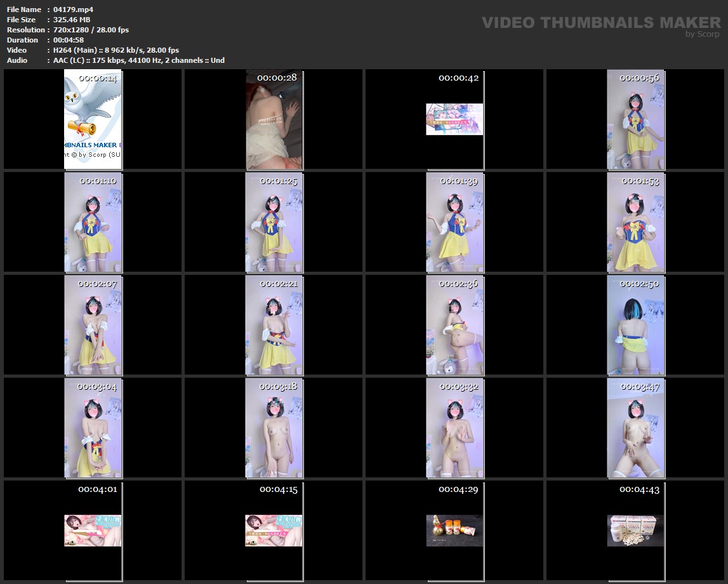Select the frame at 00:00:56
Image resolution: width=728 pixels, height=584 pixels.
635,119
